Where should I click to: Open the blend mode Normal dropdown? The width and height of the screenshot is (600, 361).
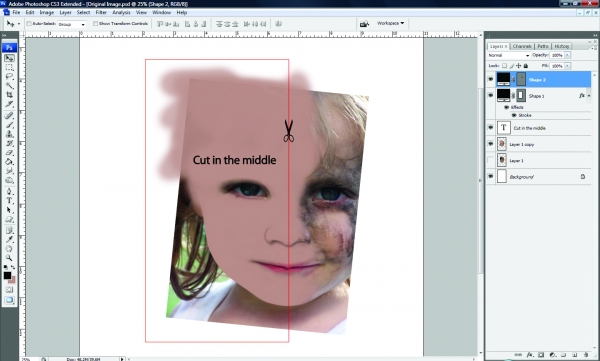tap(509, 56)
